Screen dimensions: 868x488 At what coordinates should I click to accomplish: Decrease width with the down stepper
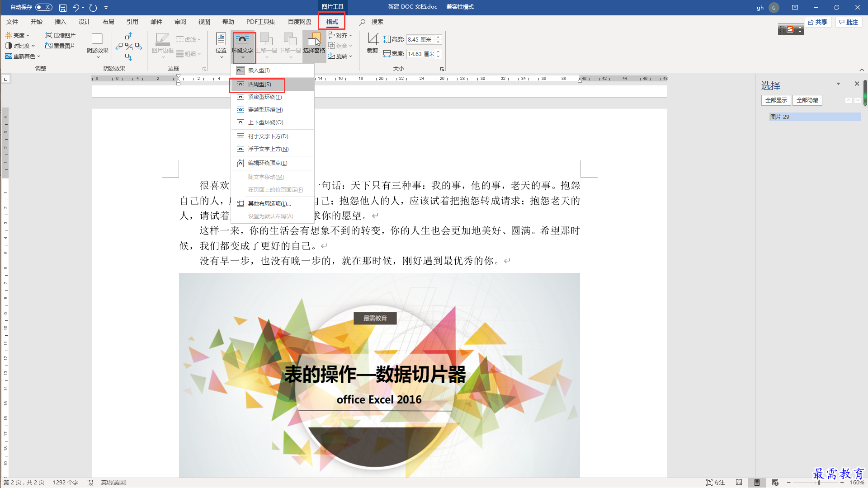coord(438,56)
